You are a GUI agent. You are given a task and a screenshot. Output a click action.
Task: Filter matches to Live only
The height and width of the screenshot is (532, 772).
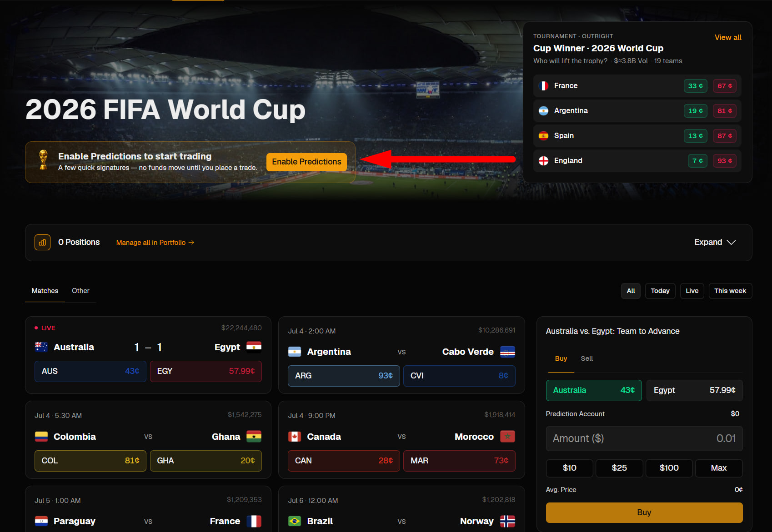pyautogui.click(x=692, y=291)
